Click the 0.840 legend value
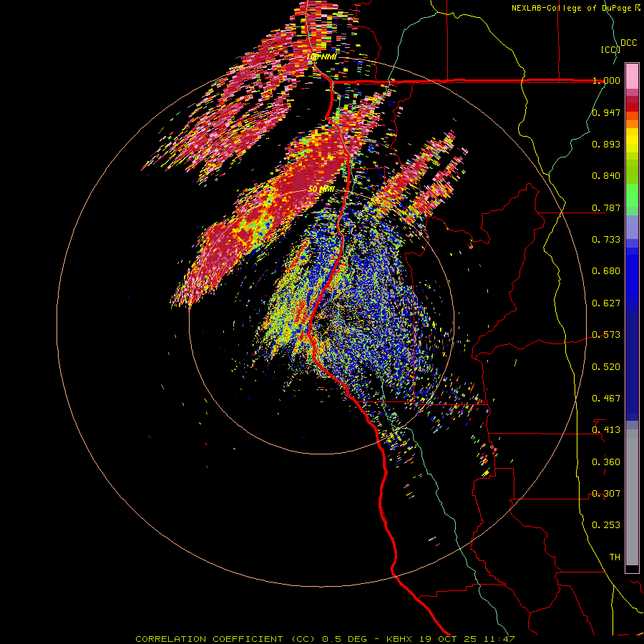The width and height of the screenshot is (644, 644). [606, 176]
